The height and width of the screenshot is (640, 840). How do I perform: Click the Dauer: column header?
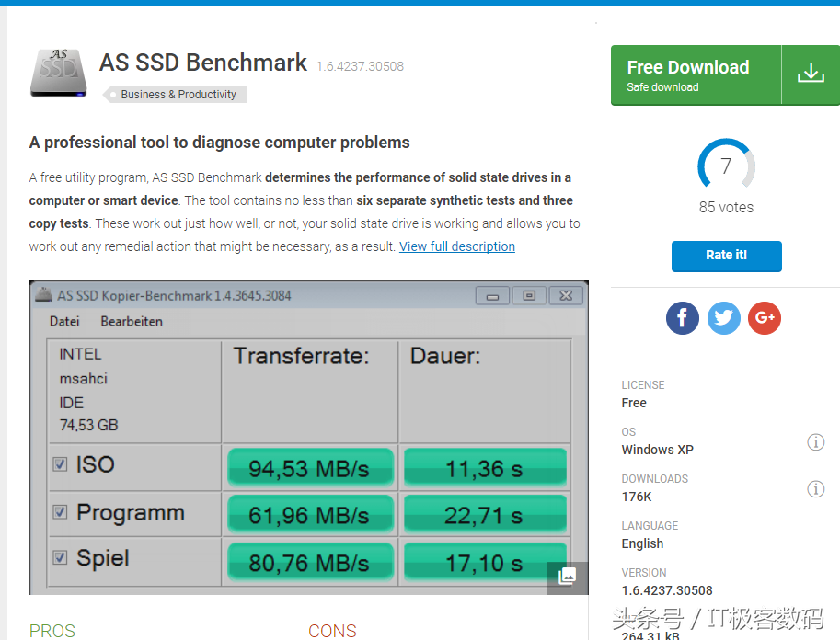point(445,356)
